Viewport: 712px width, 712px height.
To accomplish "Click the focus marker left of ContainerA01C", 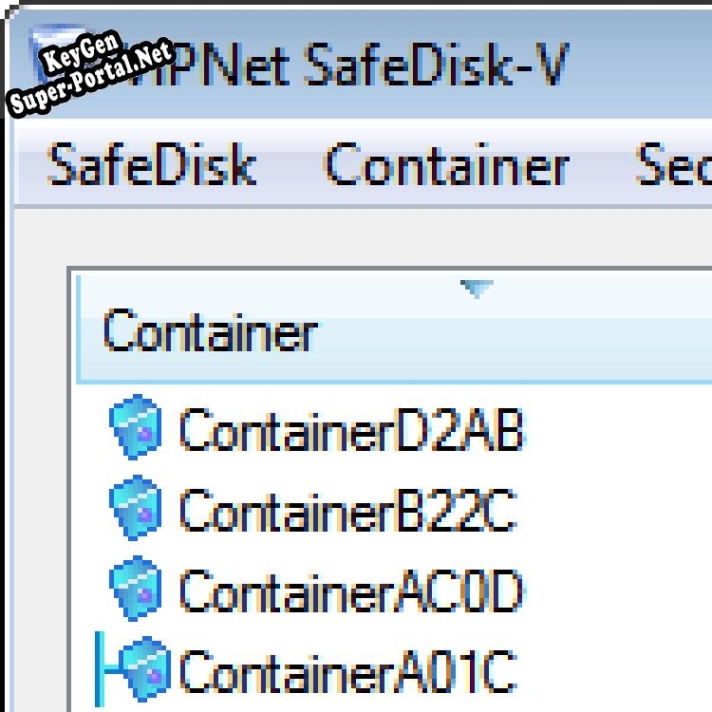I will pos(100,668).
